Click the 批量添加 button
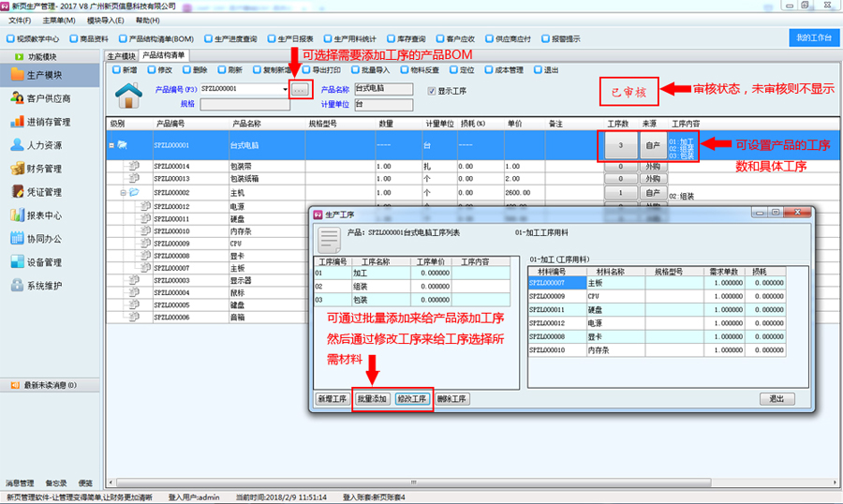Image resolution: width=843 pixels, height=504 pixels. (x=372, y=399)
